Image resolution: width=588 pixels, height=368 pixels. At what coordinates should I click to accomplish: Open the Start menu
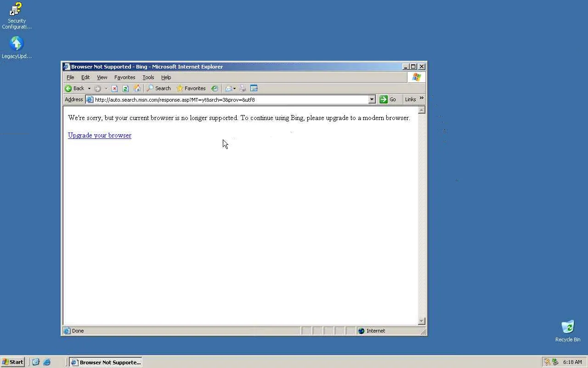click(x=13, y=362)
